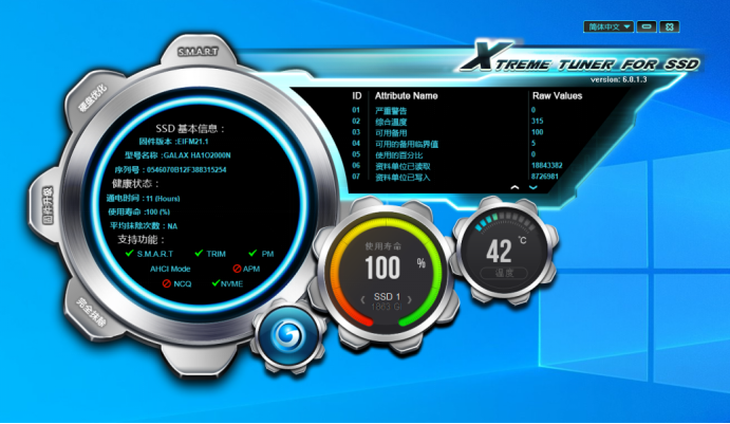Click raw value 18843382
This screenshot has width=730, height=424.
point(547,165)
